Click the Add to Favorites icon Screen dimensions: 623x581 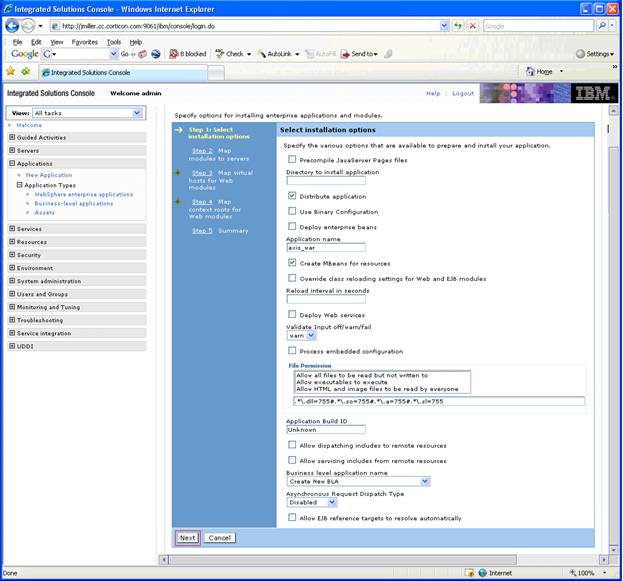26,72
